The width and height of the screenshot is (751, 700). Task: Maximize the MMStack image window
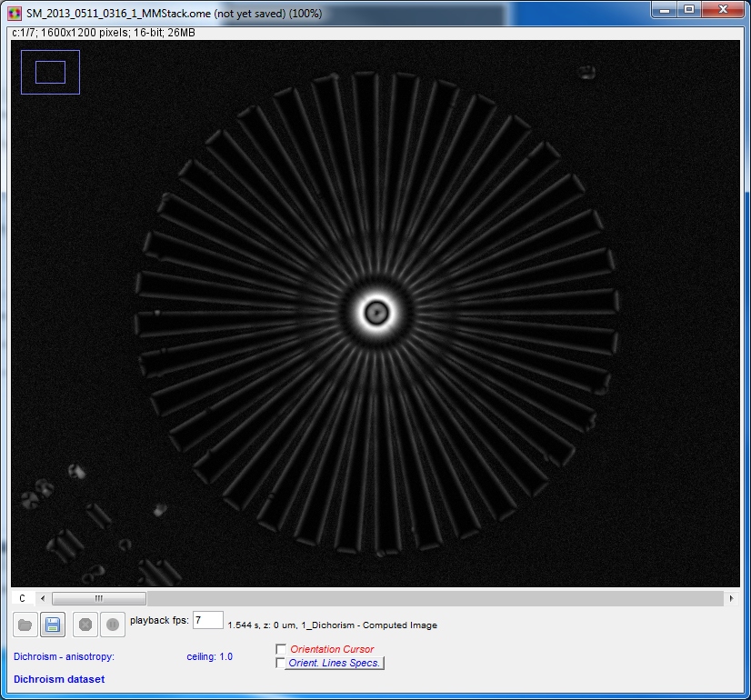coord(689,10)
